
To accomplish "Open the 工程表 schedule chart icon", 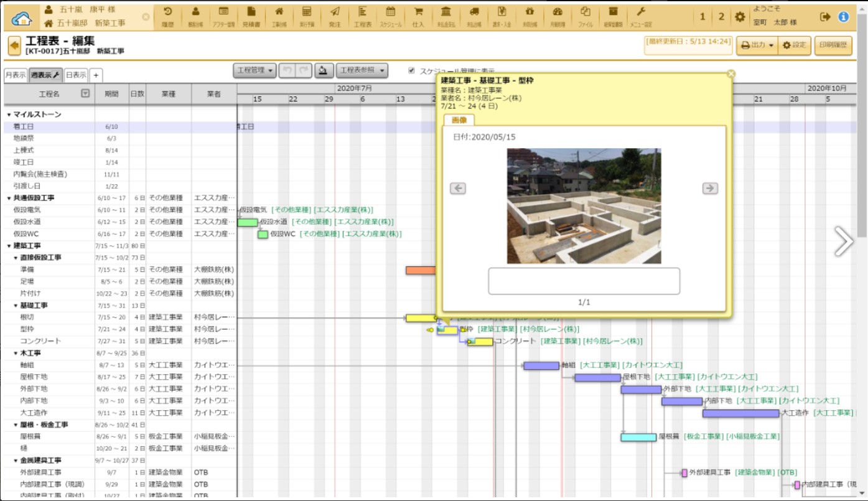I will [x=363, y=16].
